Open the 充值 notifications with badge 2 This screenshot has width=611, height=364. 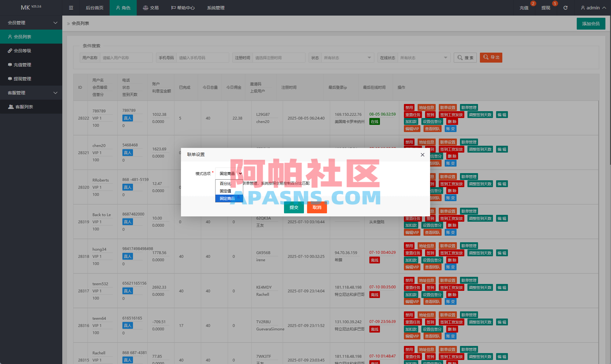524,8
